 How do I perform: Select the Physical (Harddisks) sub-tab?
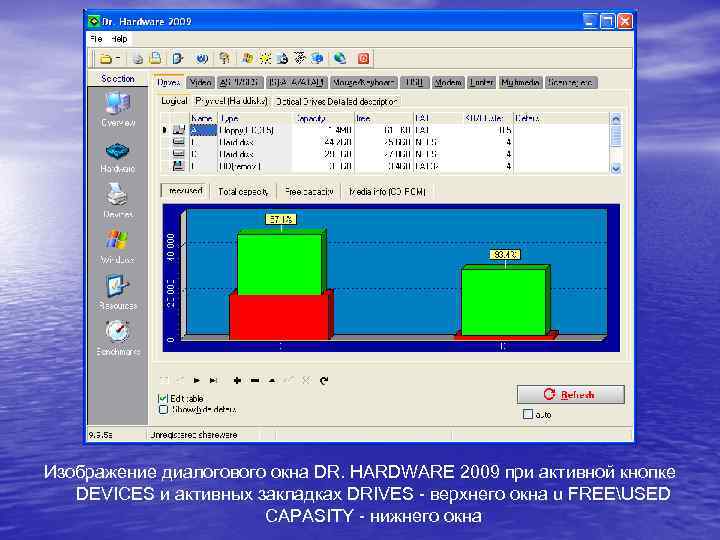(x=231, y=101)
